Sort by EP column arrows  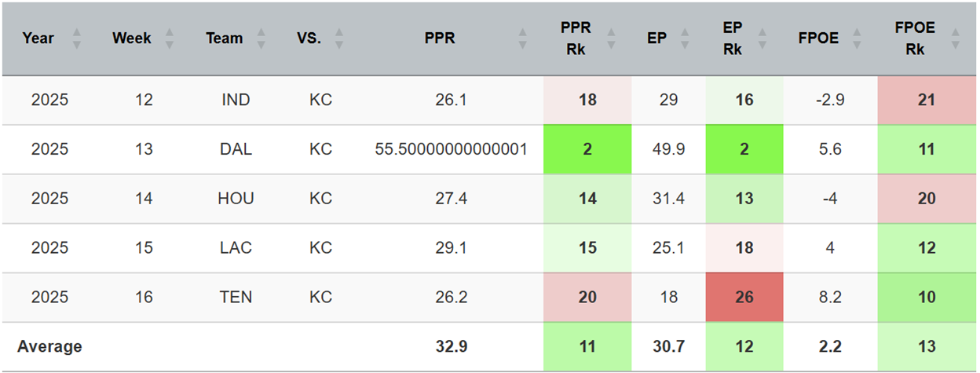pos(685,38)
